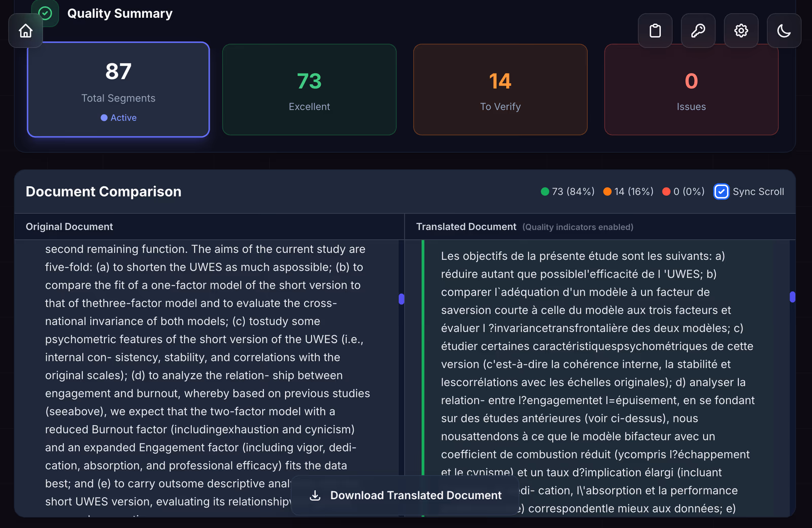Open settings with the gear icon
Viewport: 812px width, 528px height.
pyautogui.click(x=741, y=31)
